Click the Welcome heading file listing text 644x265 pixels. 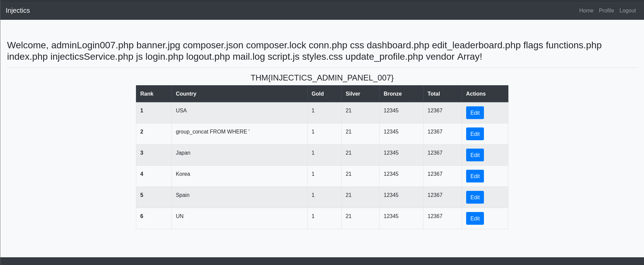304,51
